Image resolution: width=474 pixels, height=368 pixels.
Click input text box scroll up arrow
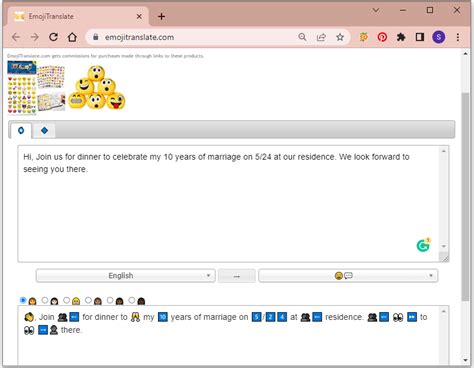pos(444,151)
